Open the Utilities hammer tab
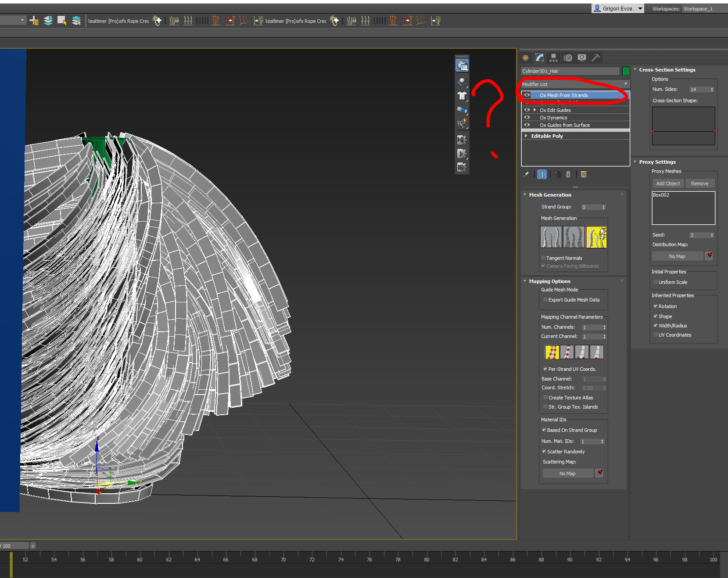 595,58
